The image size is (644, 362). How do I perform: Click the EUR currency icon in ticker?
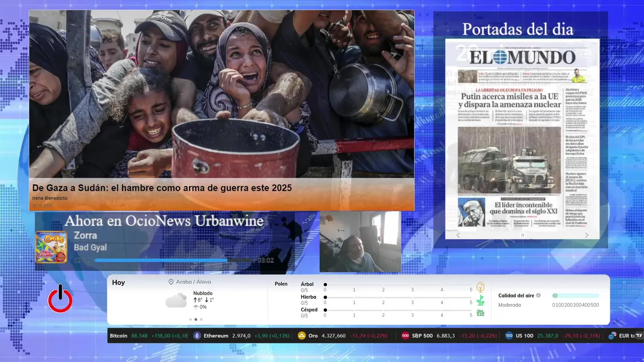click(x=612, y=335)
